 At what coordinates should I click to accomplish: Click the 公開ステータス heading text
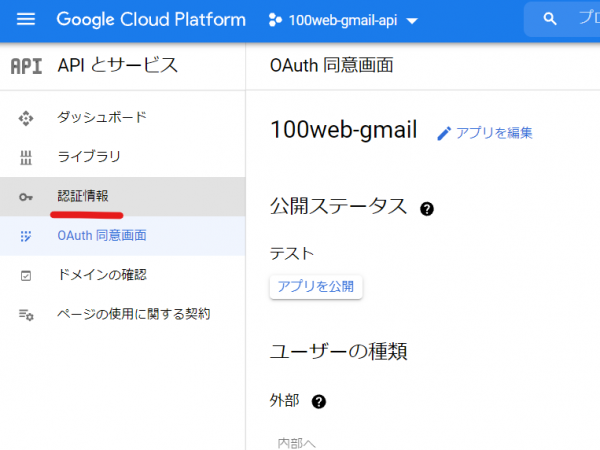pyautogui.click(x=338, y=207)
